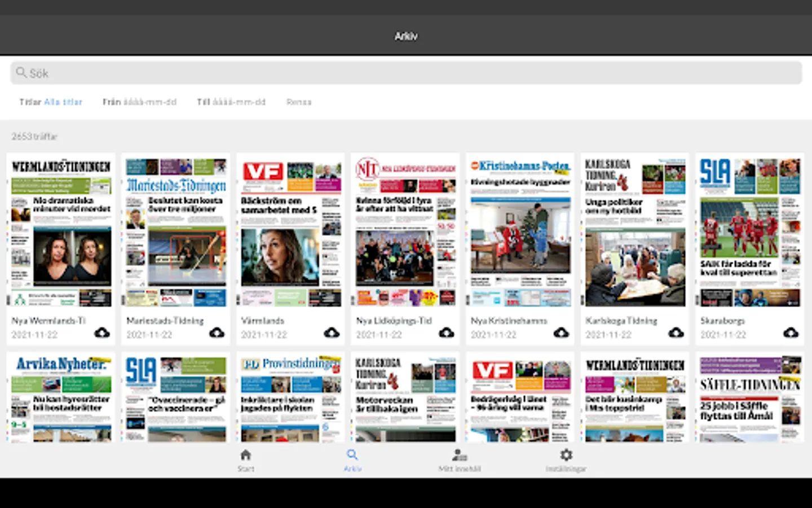The width and height of the screenshot is (812, 508).
Task: Click the 2021-11-22 date under Skaraborgs
Action: [723, 335]
